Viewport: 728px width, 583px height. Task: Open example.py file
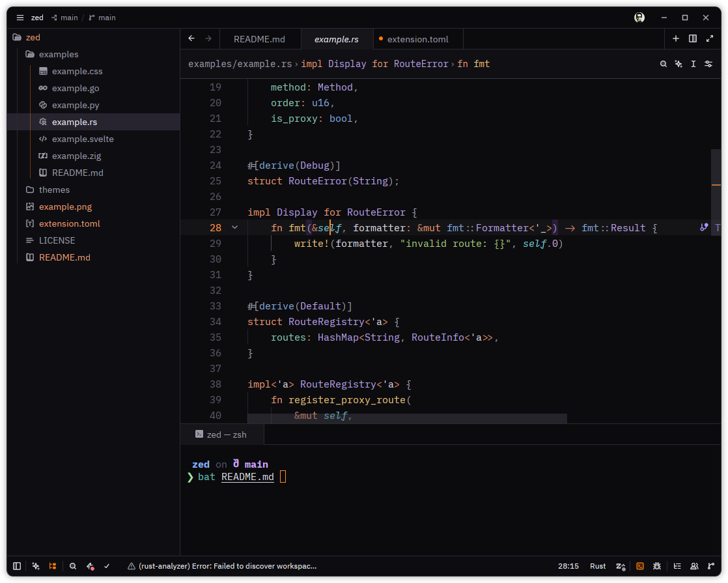coord(93,105)
